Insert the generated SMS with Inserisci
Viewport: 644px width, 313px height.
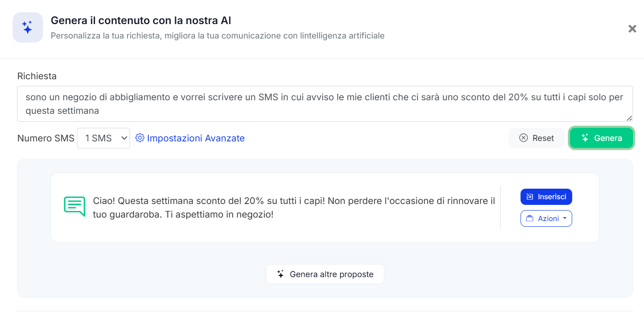(x=546, y=197)
